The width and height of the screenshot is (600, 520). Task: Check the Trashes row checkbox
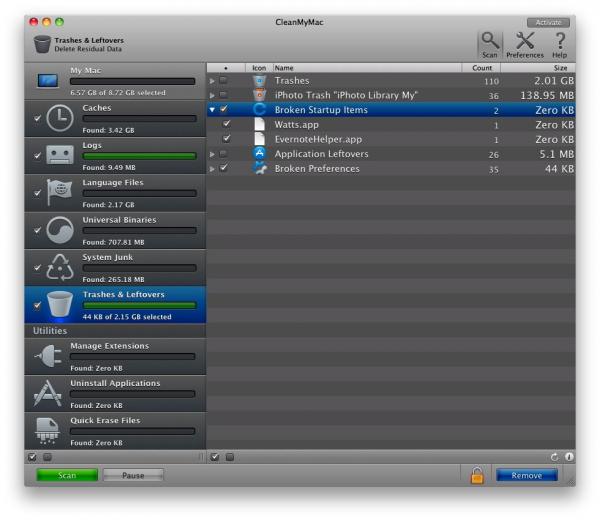223,80
